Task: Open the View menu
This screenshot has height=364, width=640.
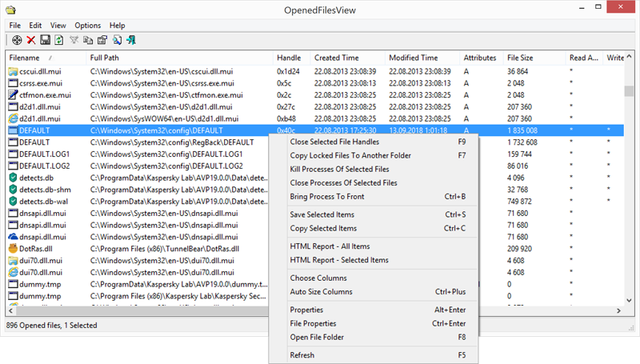Action: pyautogui.click(x=58, y=26)
